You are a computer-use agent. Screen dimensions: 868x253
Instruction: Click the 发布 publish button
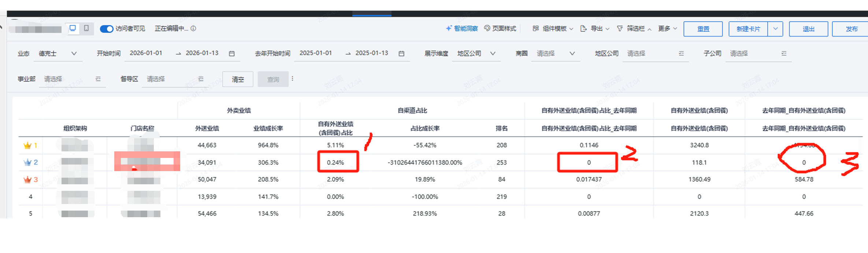click(851, 29)
